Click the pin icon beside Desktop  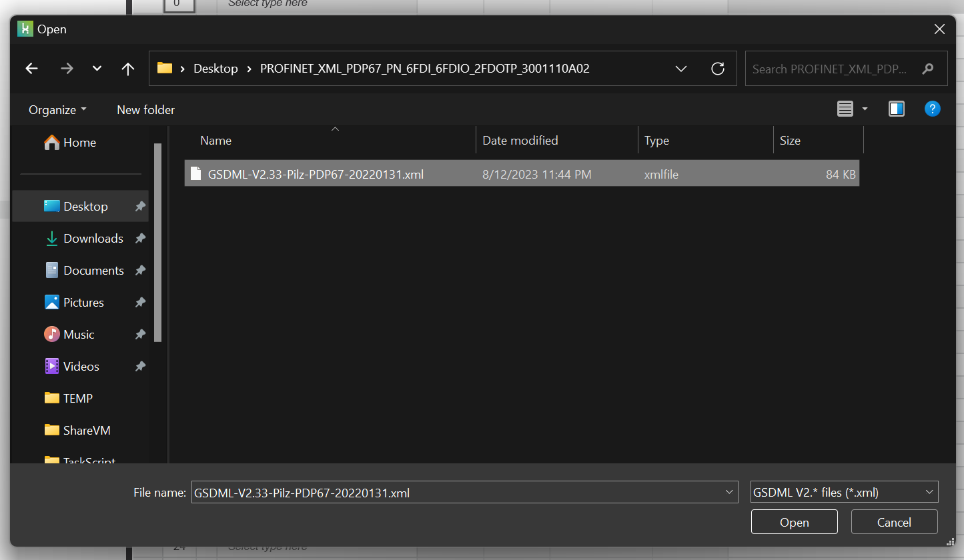(x=140, y=207)
